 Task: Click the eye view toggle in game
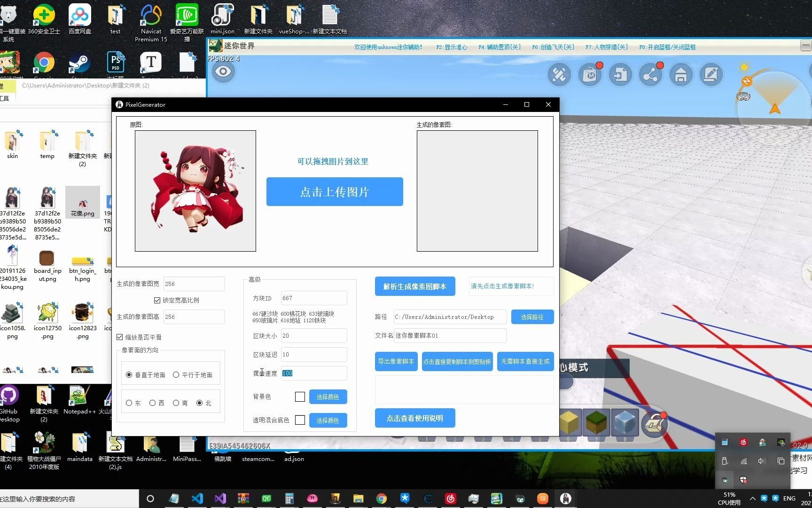point(223,72)
